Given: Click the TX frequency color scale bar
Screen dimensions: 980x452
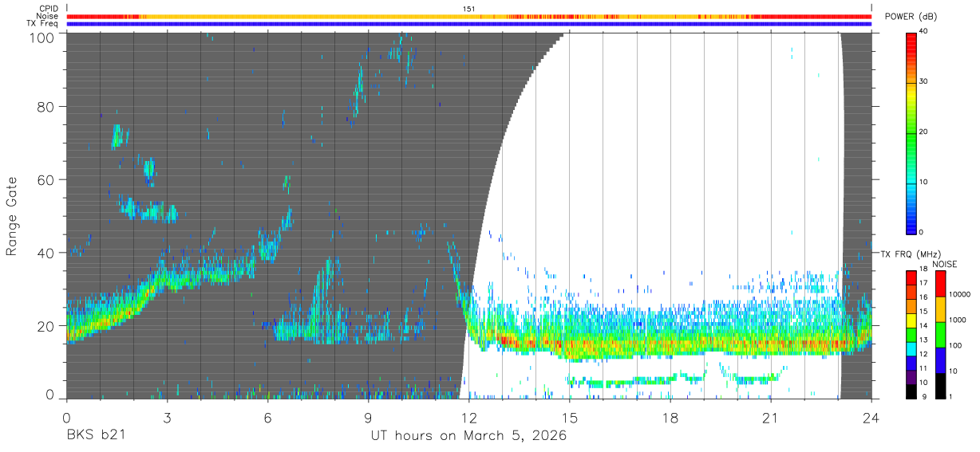Looking at the screenshot, I should 911,334.
